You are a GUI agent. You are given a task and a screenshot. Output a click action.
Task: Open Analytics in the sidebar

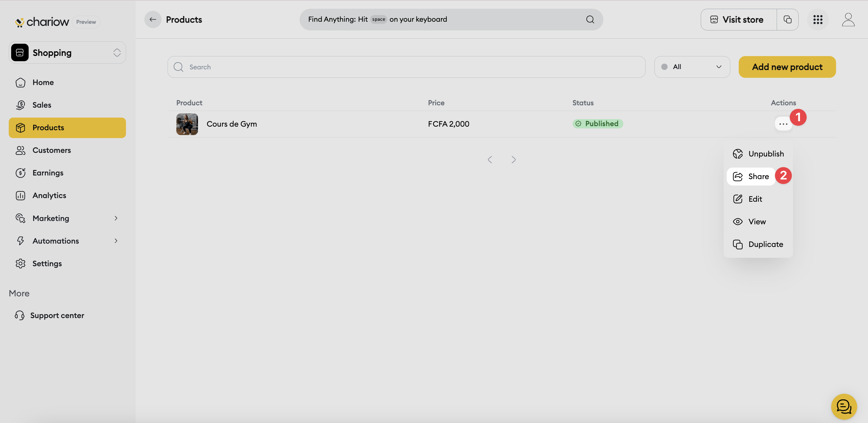click(x=68, y=195)
